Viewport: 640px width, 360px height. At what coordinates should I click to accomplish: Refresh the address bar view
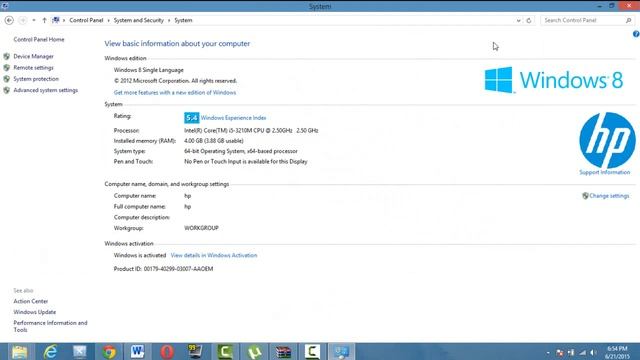tap(529, 20)
